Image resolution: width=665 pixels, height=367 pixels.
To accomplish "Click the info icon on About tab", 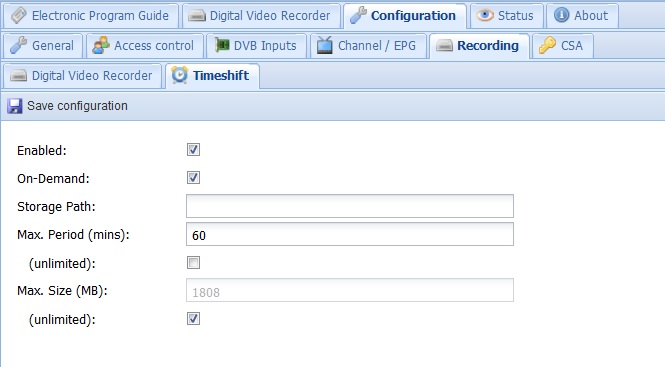I will 562,15.
